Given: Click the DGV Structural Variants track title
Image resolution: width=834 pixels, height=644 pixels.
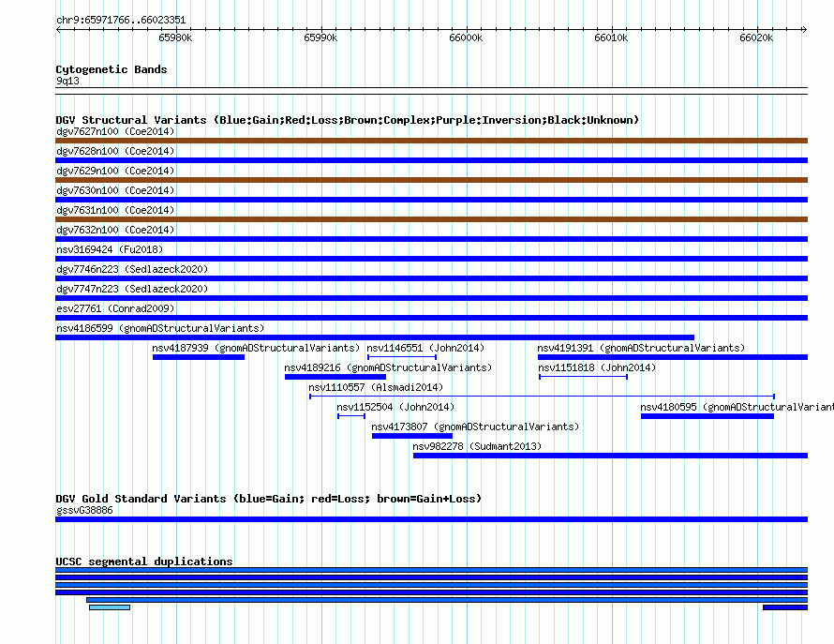Looking at the screenshot, I should pyautogui.click(x=348, y=120).
